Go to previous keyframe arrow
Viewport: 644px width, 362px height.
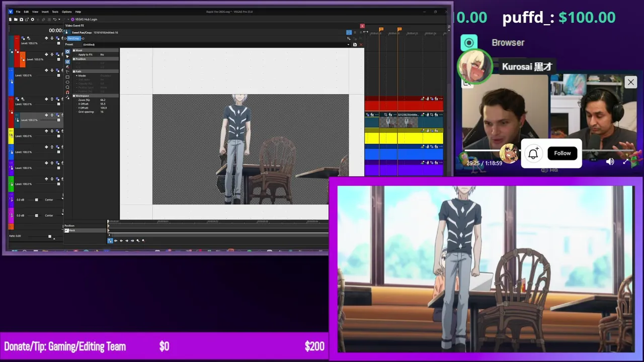tap(121, 240)
